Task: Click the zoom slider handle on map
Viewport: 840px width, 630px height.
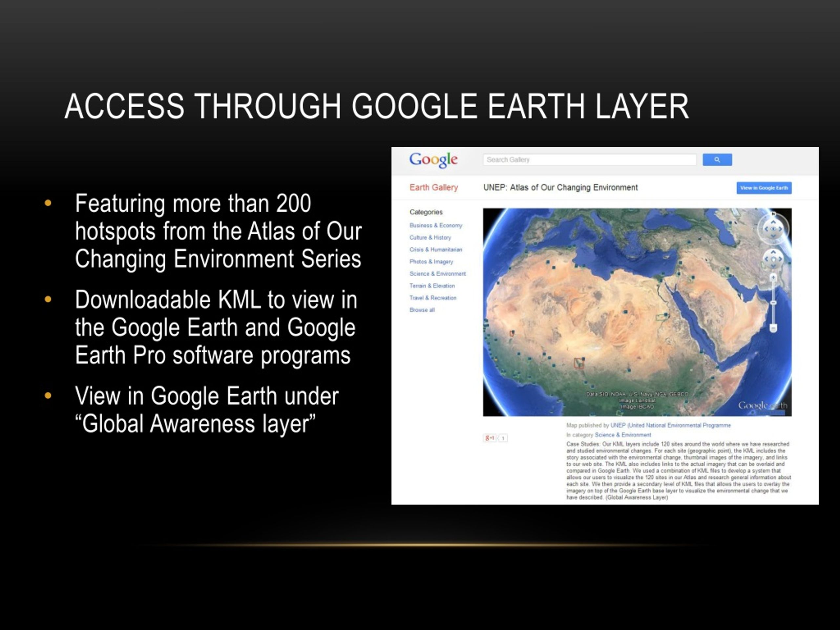Action: pyautogui.click(x=773, y=303)
